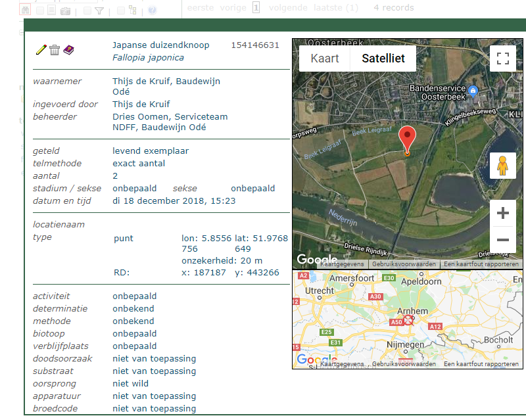Click the red location marker pin
526x420 pixels.
click(407, 140)
